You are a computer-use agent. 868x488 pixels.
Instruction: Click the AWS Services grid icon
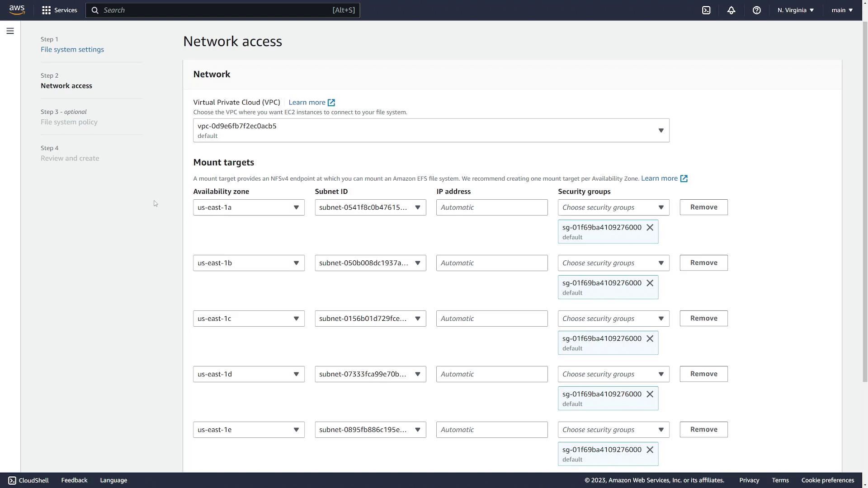46,10
